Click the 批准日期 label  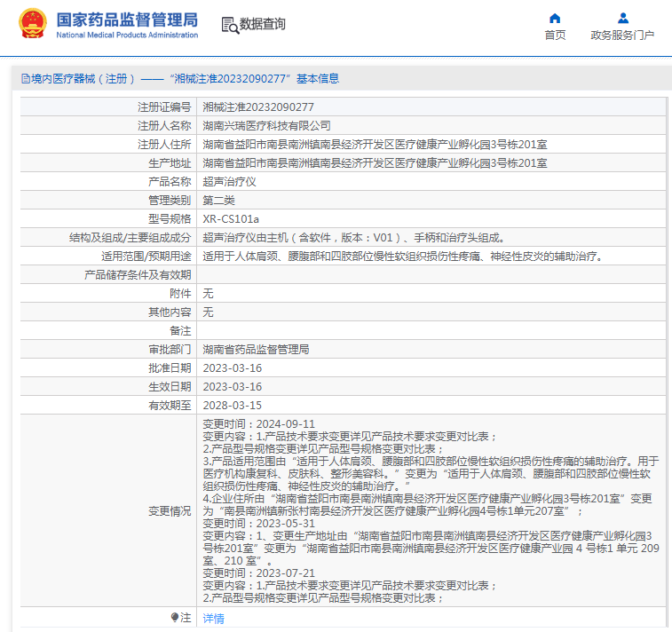point(170,368)
